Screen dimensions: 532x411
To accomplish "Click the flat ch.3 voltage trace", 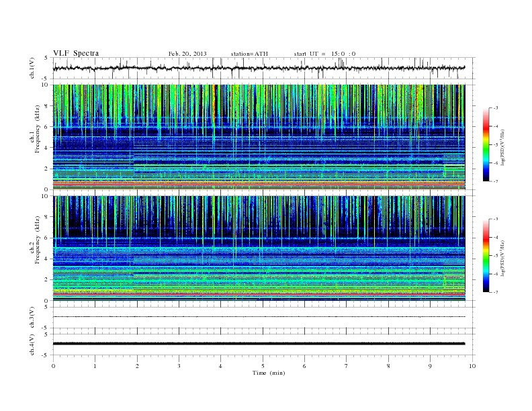I will coord(259,317).
